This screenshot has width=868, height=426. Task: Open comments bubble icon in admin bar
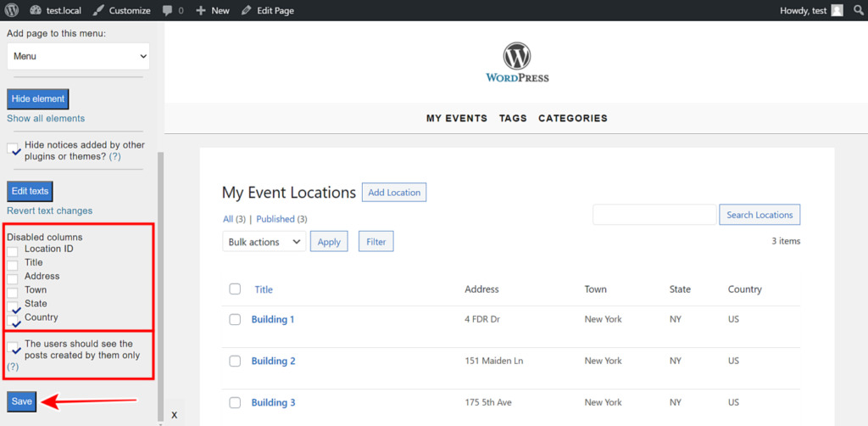point(168,10)
